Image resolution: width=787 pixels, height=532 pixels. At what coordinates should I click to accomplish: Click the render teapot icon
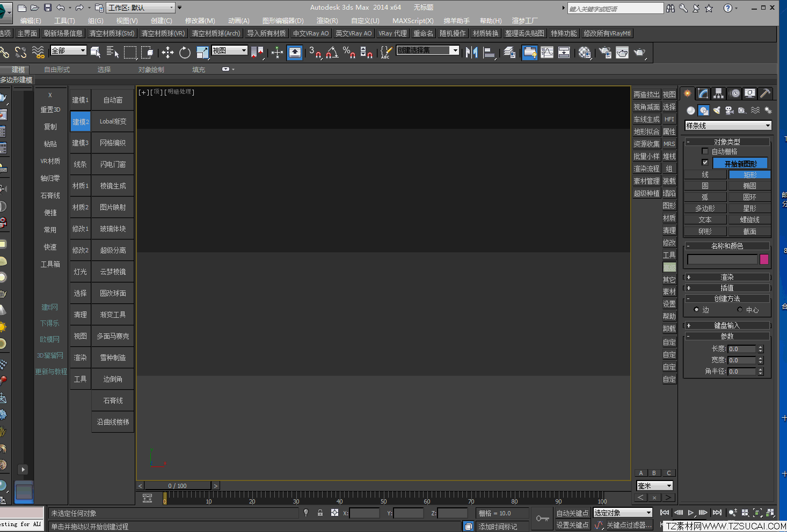[639, 53]
